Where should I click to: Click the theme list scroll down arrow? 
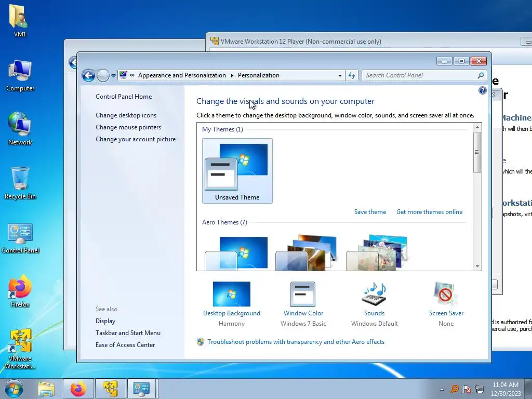(x=477, y=267)
